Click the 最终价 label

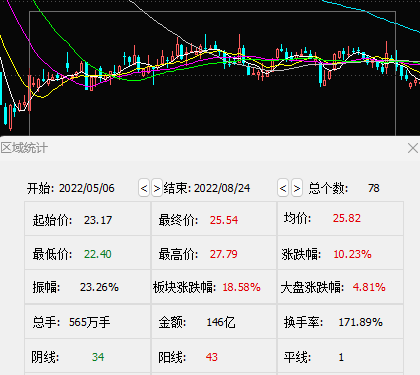tap(178, 220)
